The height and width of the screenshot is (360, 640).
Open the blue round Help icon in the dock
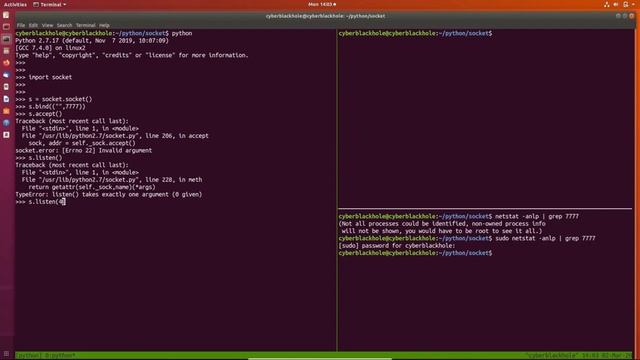tap(6, 122)
